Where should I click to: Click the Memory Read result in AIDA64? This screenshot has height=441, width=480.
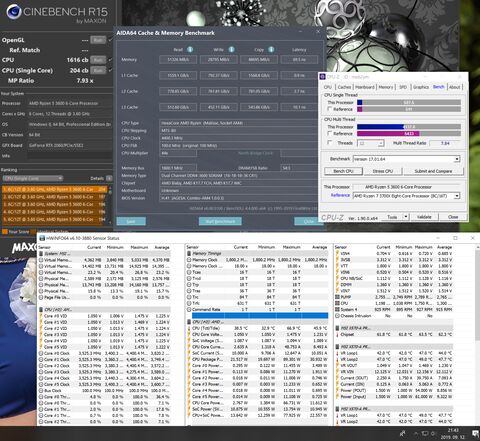(x=178, y=60)
